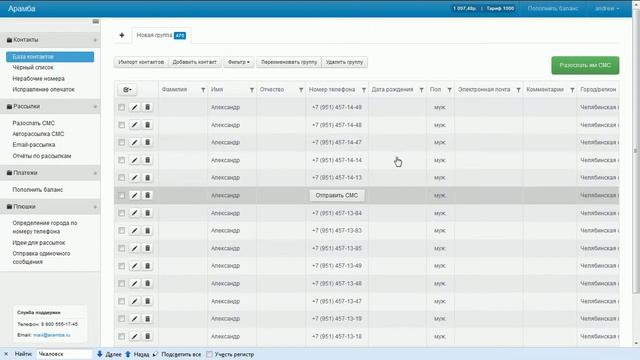Delete contact with phone +7 (951) 457-14-48

pos(147,125)
